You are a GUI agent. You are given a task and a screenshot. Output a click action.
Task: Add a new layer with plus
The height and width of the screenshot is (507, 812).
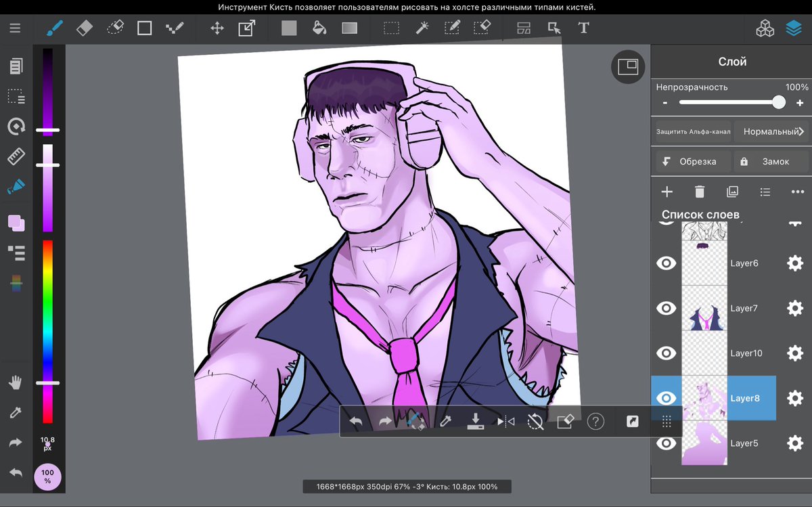(x=667, y=192)
